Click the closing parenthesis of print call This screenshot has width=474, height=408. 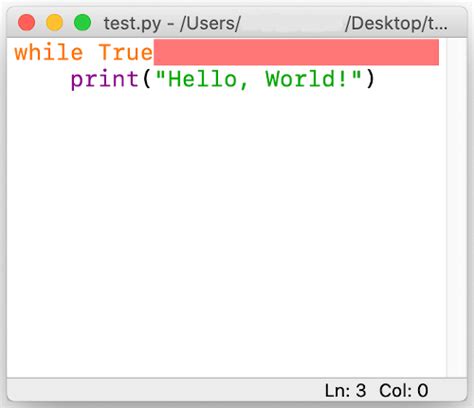pos(370,79)
